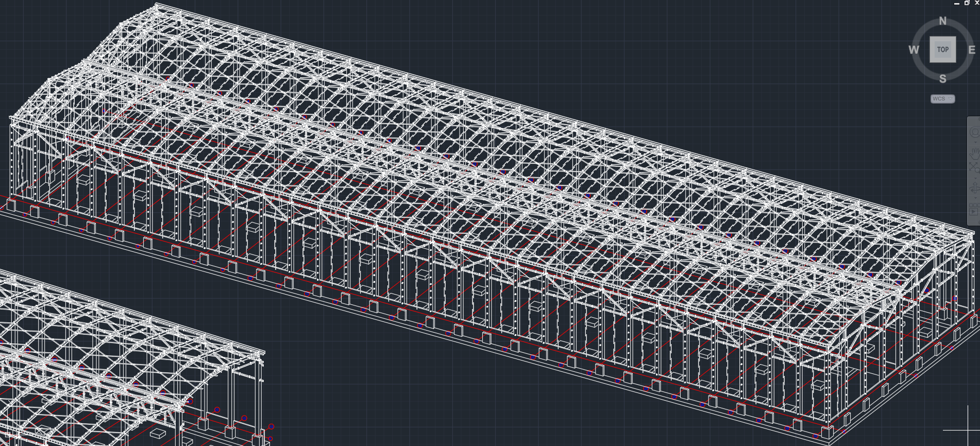Expand the zoom options arrow

(x=975, y=178)
